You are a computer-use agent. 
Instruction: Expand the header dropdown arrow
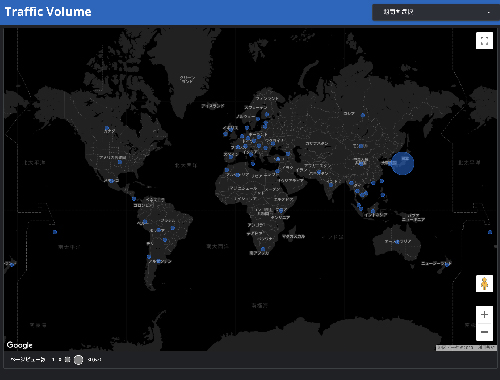click(489, 13)
